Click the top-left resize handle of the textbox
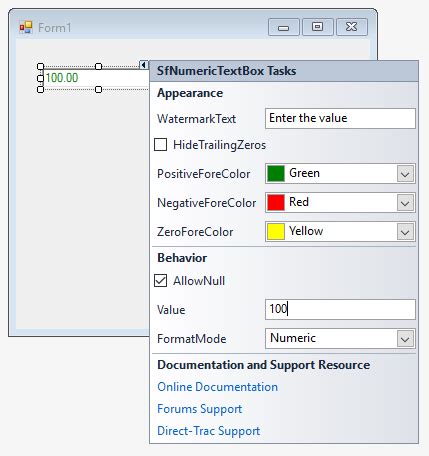Screen dimensions: 429x456 coord(40,66)
